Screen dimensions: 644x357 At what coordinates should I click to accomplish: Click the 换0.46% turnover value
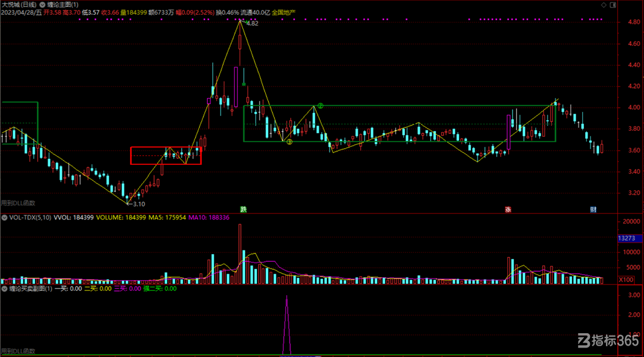(x=227, y=12)
